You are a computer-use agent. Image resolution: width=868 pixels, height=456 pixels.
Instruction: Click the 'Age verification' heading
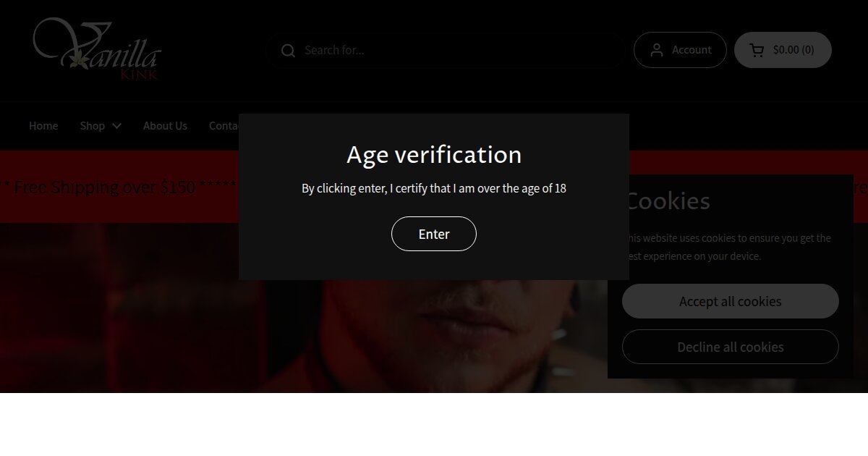(434, 155)
